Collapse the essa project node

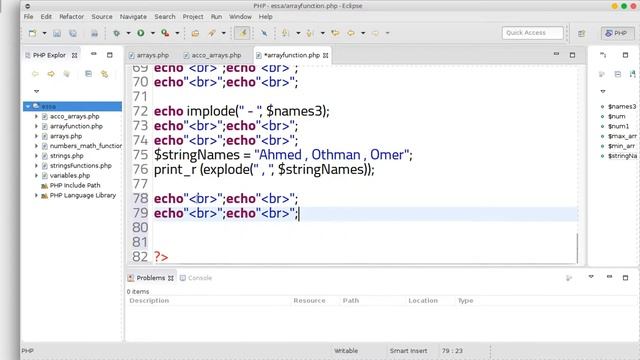[28, 107]
